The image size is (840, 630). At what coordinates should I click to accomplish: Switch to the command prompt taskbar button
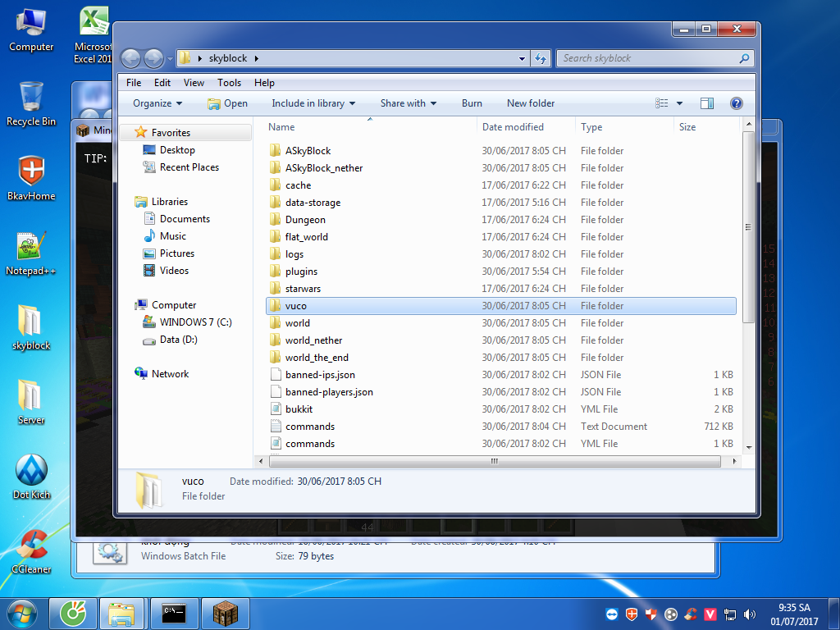(x=174, y=614)
